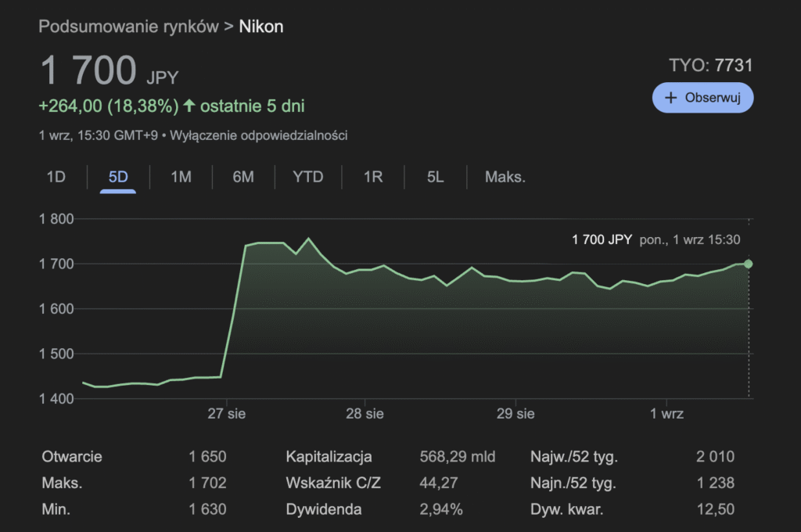Click the +264,00 (18,38%) change value
This screenshot has width=801, height=532.
click(x=109, y=106)
